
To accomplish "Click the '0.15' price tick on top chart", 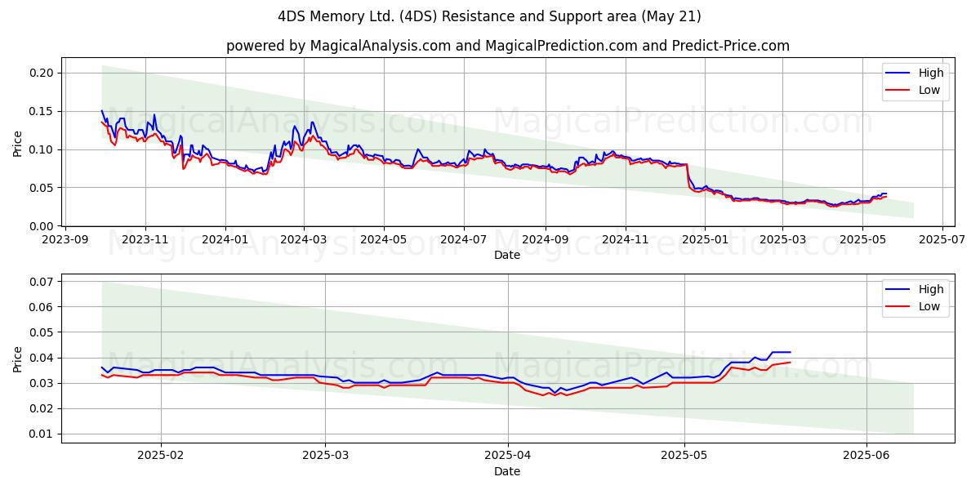I will coord(42,111).
